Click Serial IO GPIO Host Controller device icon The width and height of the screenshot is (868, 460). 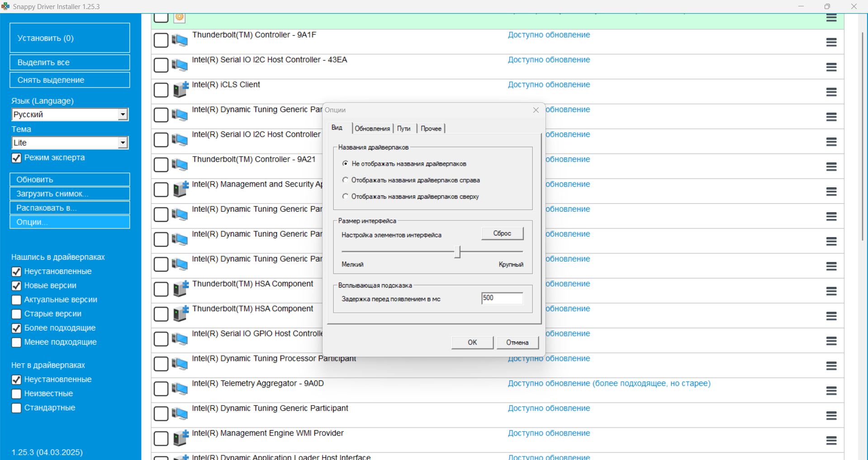click(180, 339)
